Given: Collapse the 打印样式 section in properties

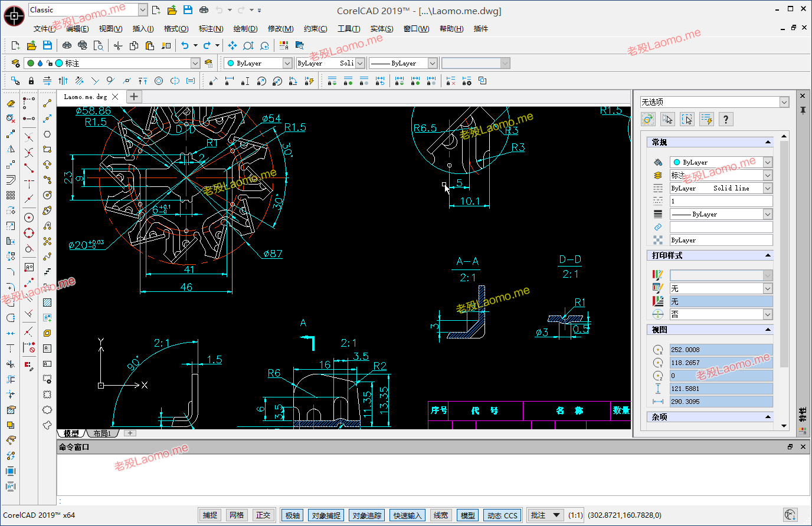Looking at the screenshot, I should coord(768,255).
